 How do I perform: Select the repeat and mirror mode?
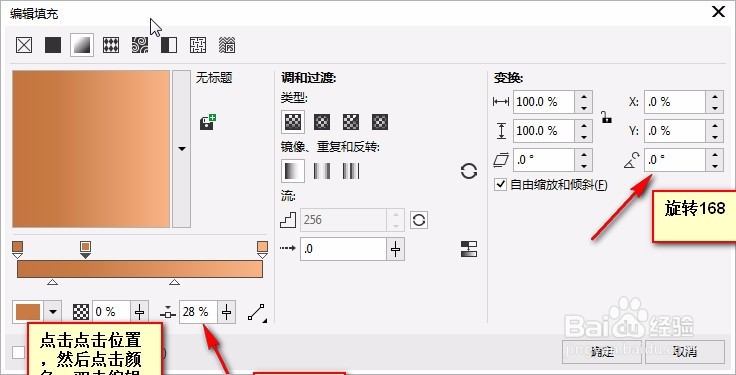[322, 171]
